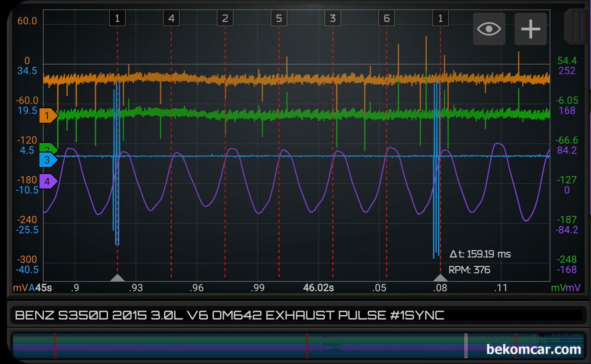This screenshot has width=591, height=364.
Task: Click the blue 19.5 scale value
Action: (x=27, y=111)
